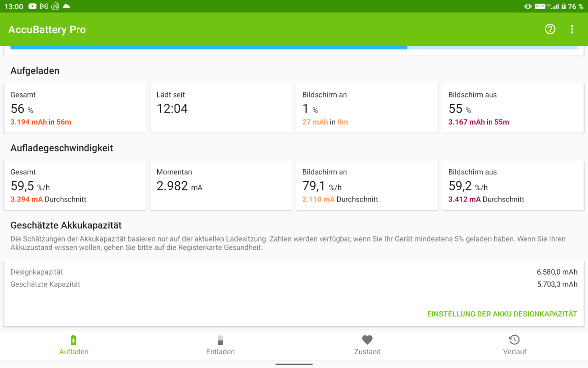Select the Momentan 2.982 mA card

pos(221,185)
